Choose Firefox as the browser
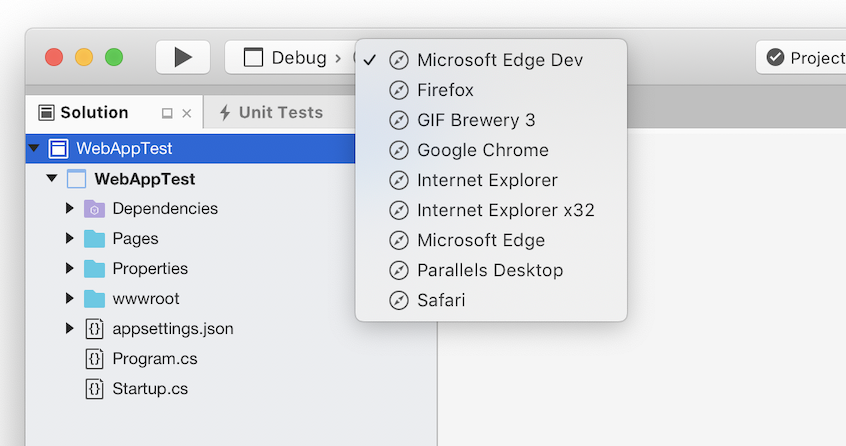 coord(445,90)
